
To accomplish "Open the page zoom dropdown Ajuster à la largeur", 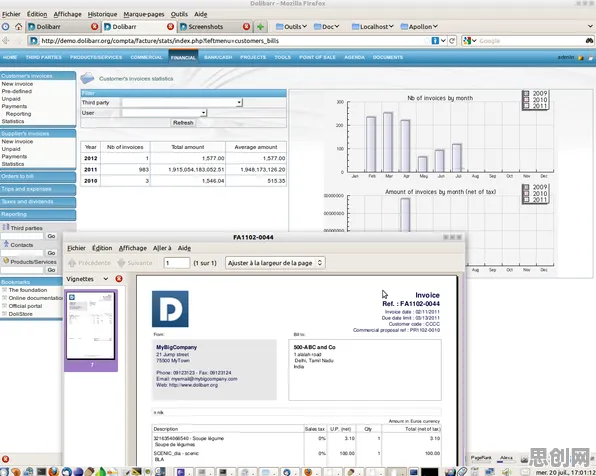I will click(275, 263).
